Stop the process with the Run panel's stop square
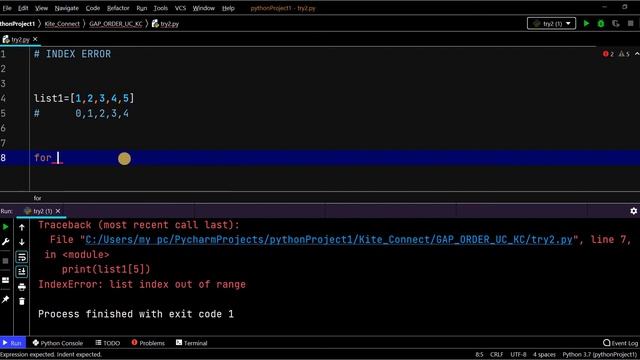640x360 pixels. point(5,260)
